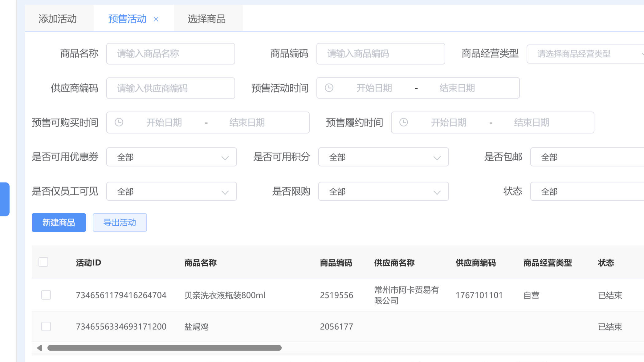The width and height of the screenshot is (644, 362).
Task: Click the 商品名称 input field
Action: 170,54
